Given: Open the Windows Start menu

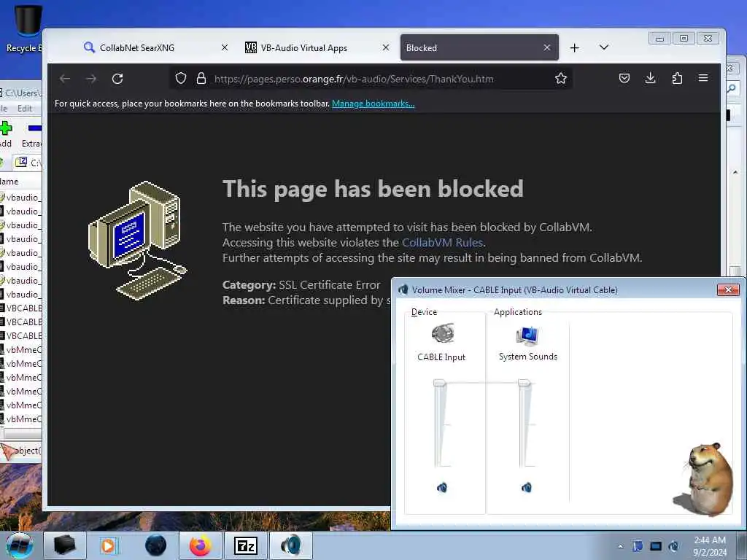Looking at the screenshot, I should click(x=20, y=545).
